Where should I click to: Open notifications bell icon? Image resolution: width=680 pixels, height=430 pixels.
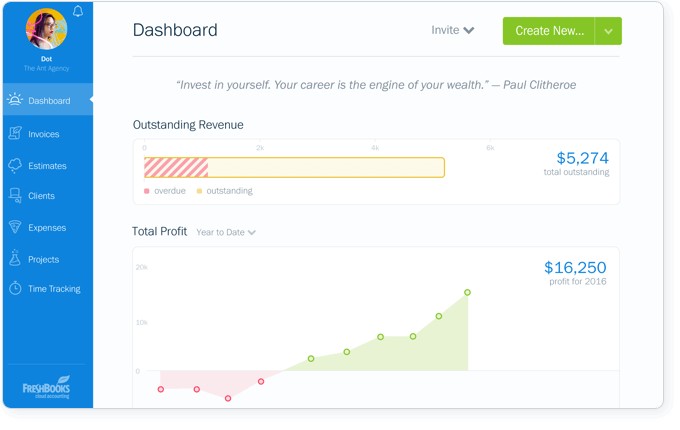coord(78,11)
